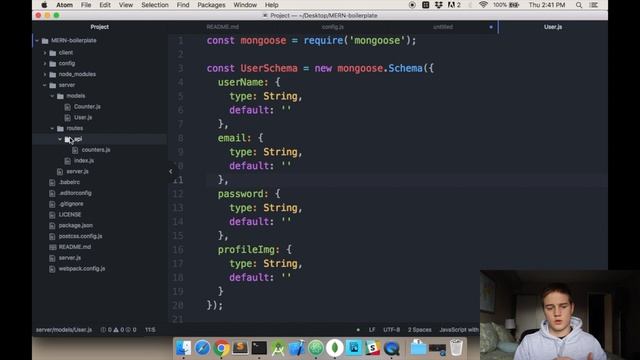Change LF line ending in status bar

[x=372, y=329]
